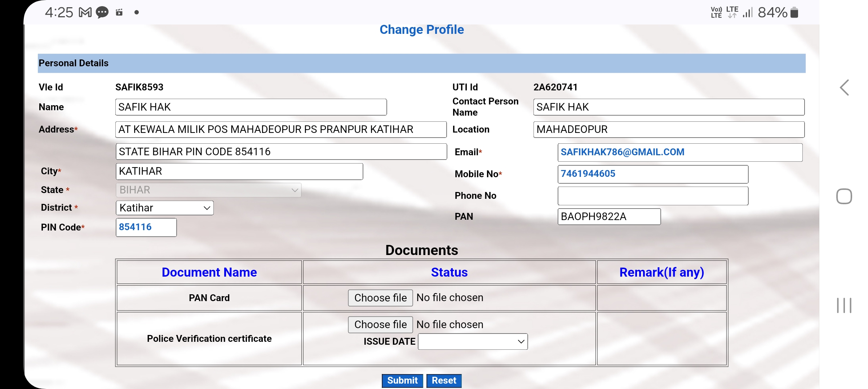Tap the Gmail notification icon in status bar

(85, 13)
